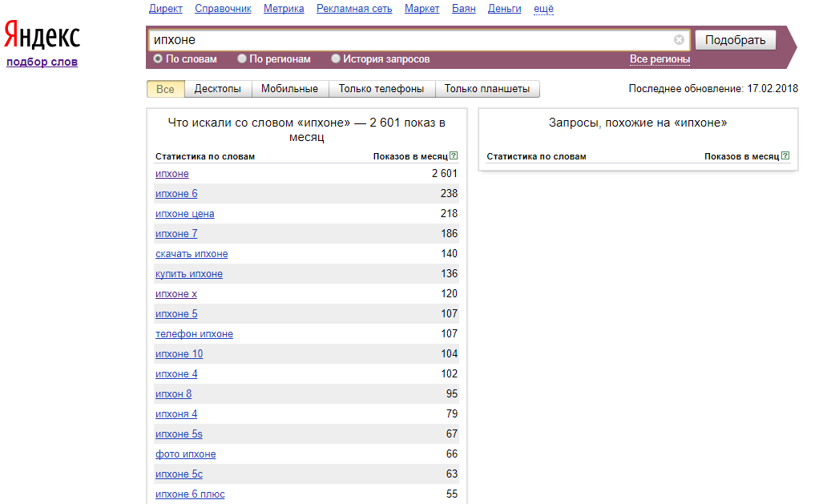Select the 2 601 impressions value for ипхоне
The image size is (823, 504).
[445, 173]
